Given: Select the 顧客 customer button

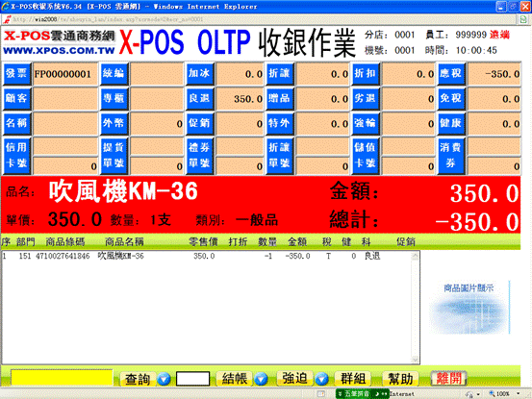Looking at the screenshot, I should click(16, 98).
